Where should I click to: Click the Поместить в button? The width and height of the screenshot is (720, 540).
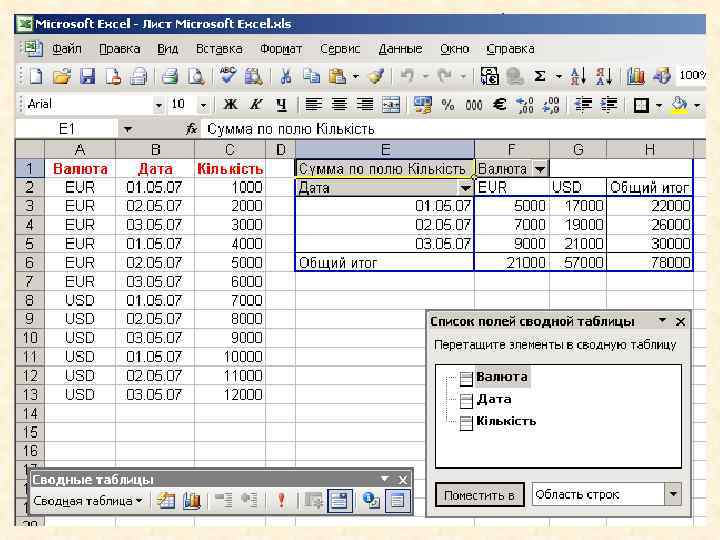click(479, 495)
